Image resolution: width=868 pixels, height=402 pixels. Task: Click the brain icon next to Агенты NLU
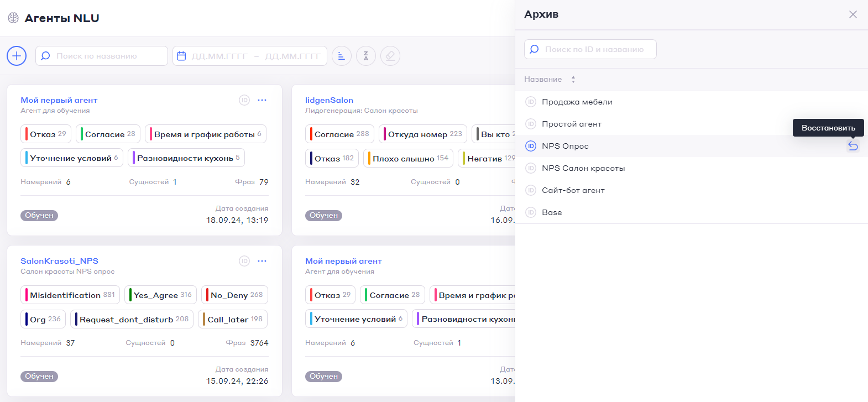13,18
